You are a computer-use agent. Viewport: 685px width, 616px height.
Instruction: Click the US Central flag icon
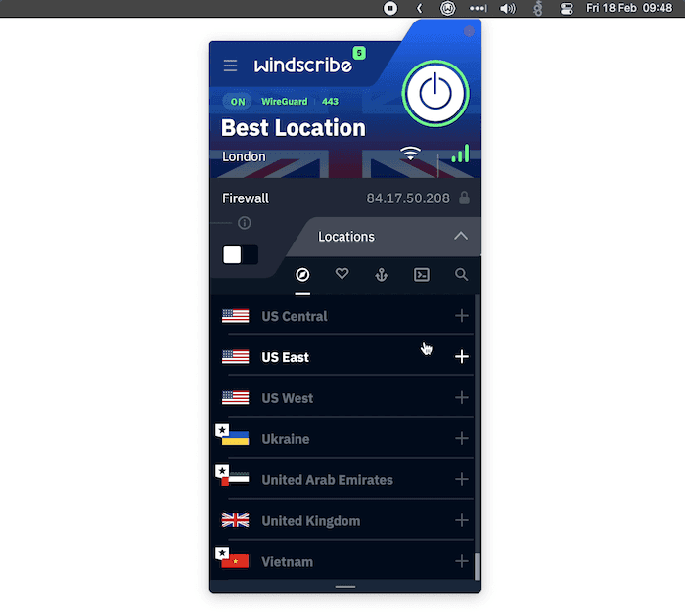235,316
